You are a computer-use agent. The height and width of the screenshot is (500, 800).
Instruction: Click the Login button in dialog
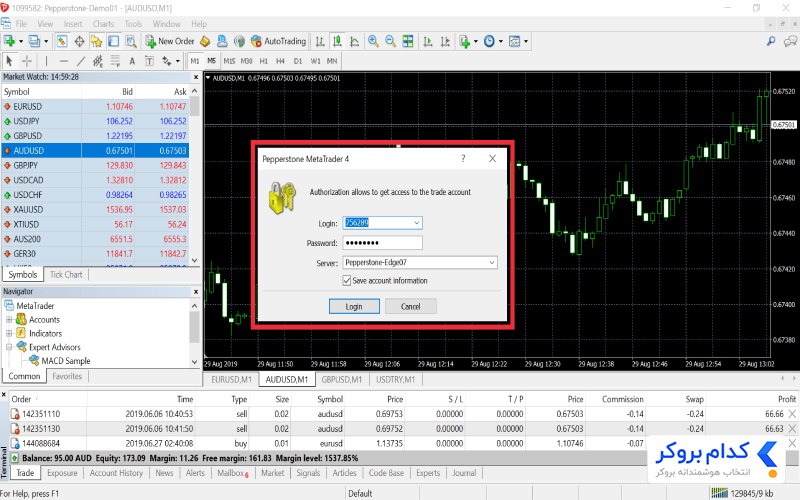coord(354,307)
